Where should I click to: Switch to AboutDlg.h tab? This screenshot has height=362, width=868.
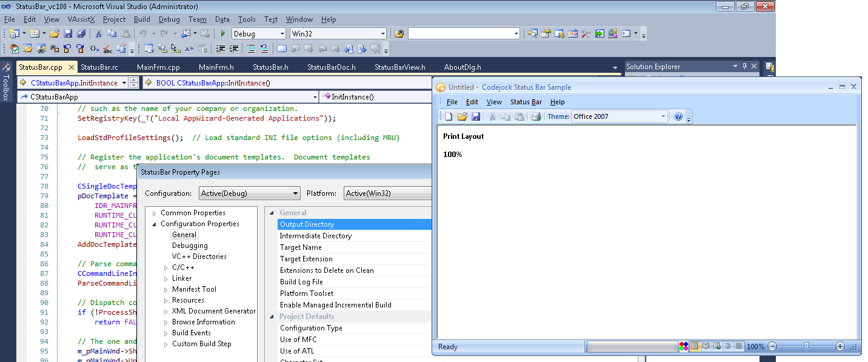(x=462, y=67)
